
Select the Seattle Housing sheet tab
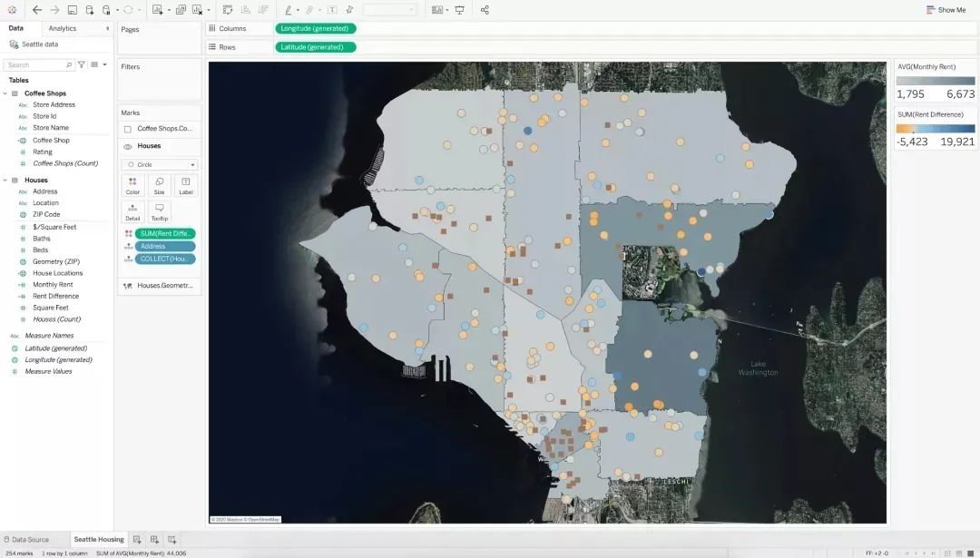coord(99,539)
